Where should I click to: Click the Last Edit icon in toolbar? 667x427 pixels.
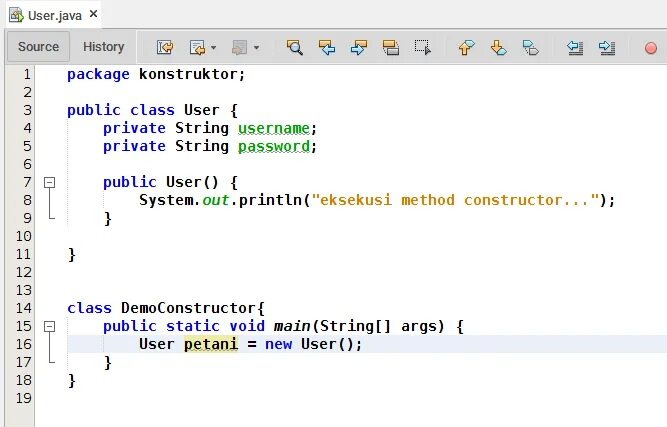165,47
